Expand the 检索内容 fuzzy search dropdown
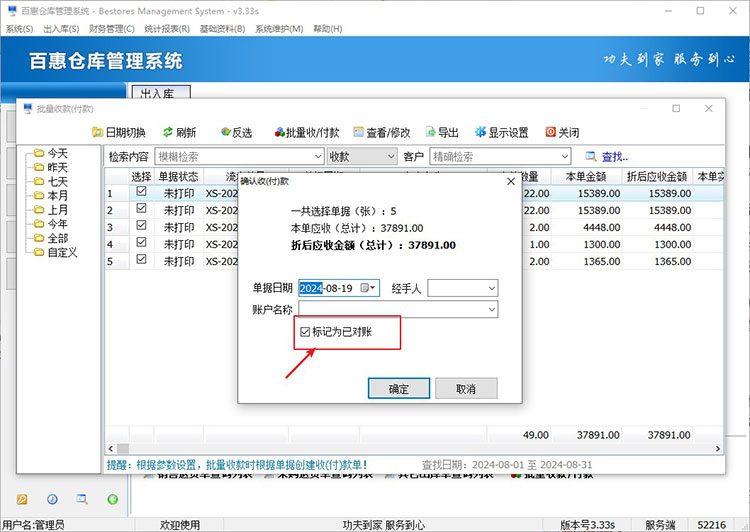 pyautogui.click(x=318, y=156)
